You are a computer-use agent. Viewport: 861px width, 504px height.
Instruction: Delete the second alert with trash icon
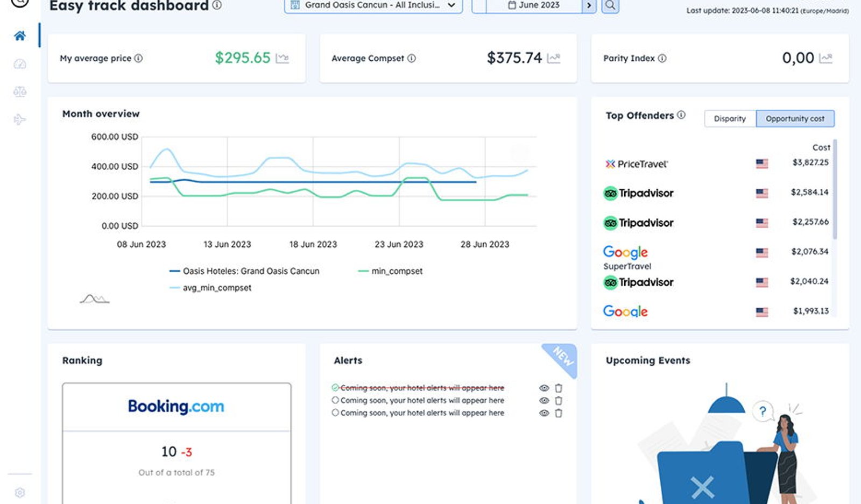[559, 401]
